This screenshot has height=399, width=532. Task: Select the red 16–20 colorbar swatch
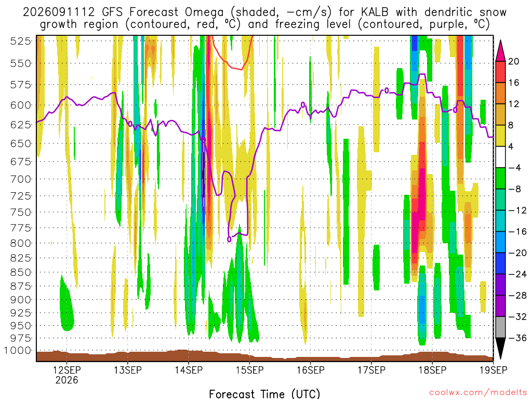coord(500,72)
